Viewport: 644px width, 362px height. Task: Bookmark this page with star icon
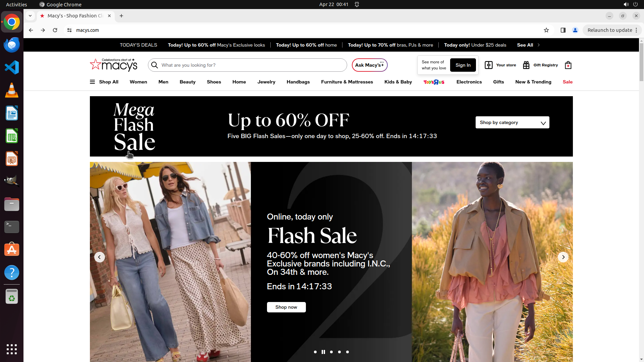tap(546, 30)
